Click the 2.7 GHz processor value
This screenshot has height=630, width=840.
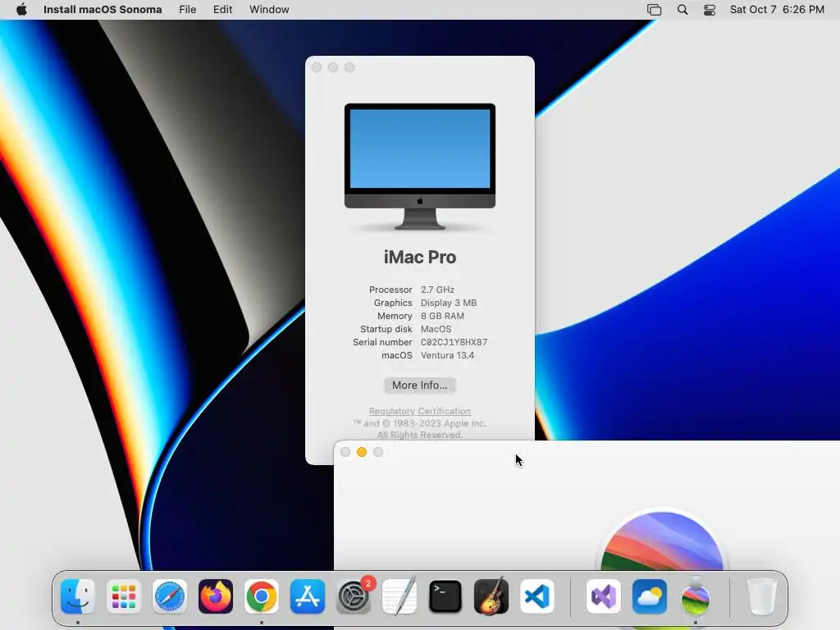[437, 290]
